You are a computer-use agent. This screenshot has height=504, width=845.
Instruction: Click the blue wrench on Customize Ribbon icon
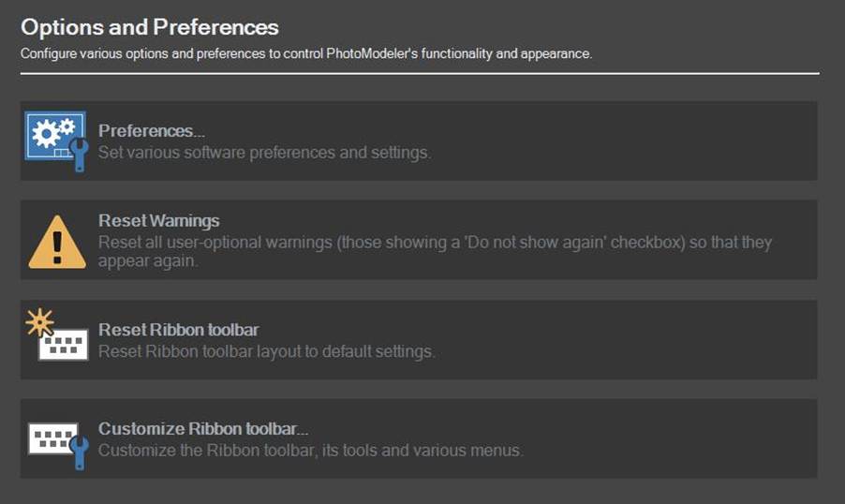(79, 453)
